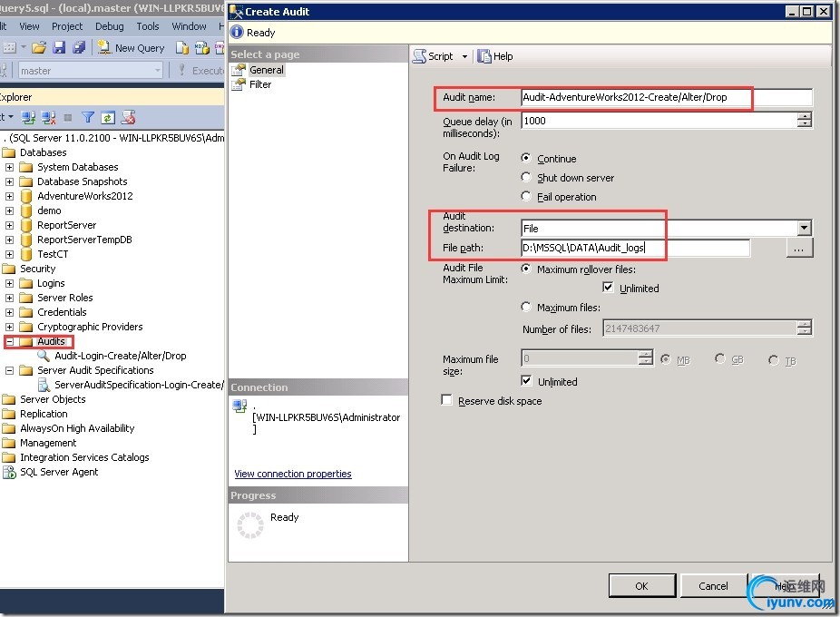Select the Shut down server radio button
The image size is (840, 617).
[x=526, y=178]
